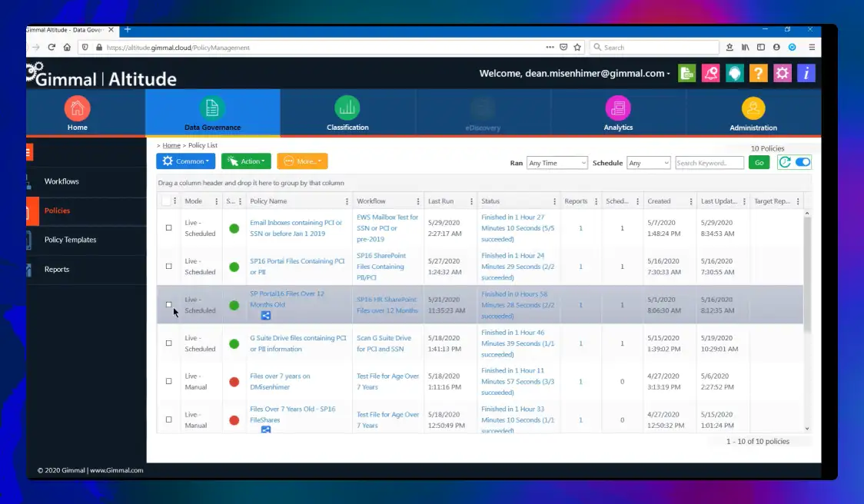Open Workflow column options menu
This screenshot has width=864, height=504.
click(x=417, y=201)
